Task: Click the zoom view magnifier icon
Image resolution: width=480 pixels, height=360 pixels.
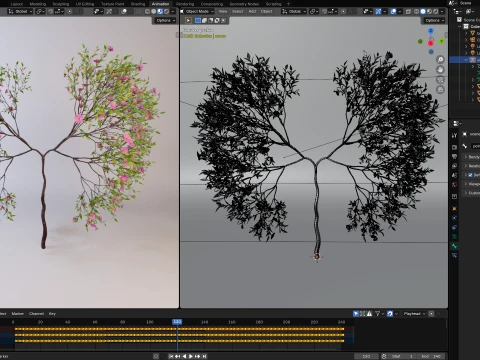Action: click(x=440, y=60)
